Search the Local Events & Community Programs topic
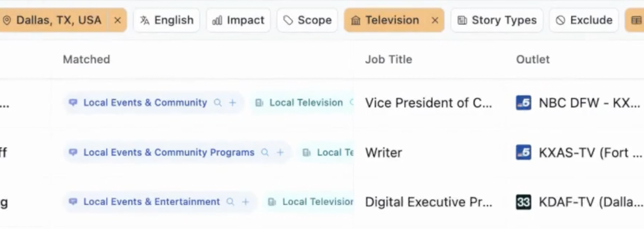Screen dimensions: 644x229 (265, 153)
